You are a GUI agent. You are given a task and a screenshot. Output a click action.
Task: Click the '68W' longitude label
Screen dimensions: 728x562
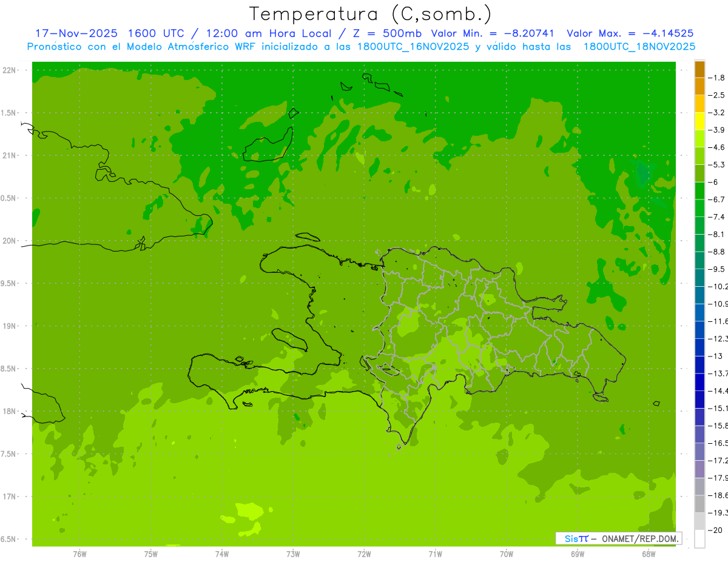tap(649, 554)
